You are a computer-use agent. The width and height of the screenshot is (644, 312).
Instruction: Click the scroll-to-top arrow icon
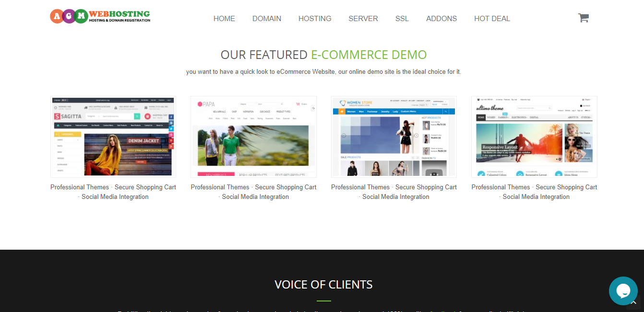(633, 303)
